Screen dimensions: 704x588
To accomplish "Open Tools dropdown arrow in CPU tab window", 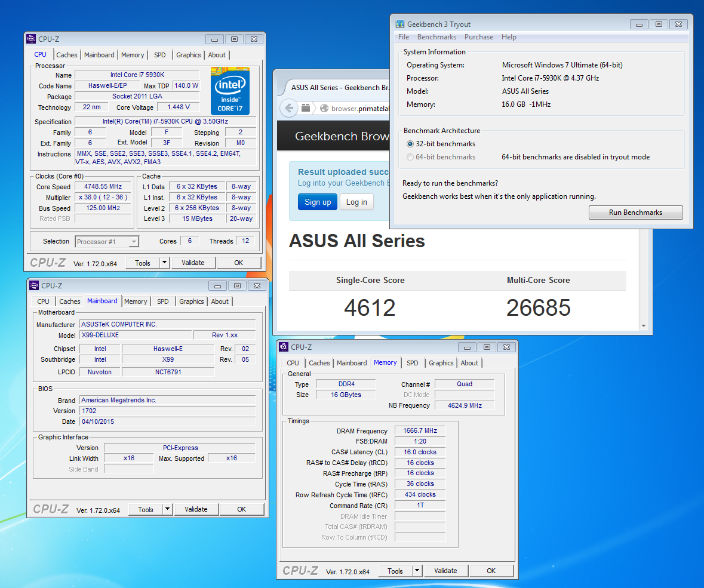I will (x=164, y=263).
